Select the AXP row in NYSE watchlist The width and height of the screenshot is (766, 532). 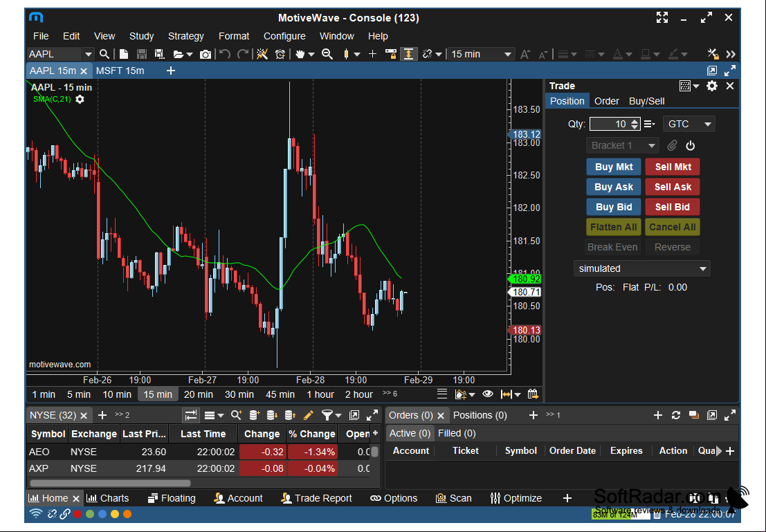point(199,468)
